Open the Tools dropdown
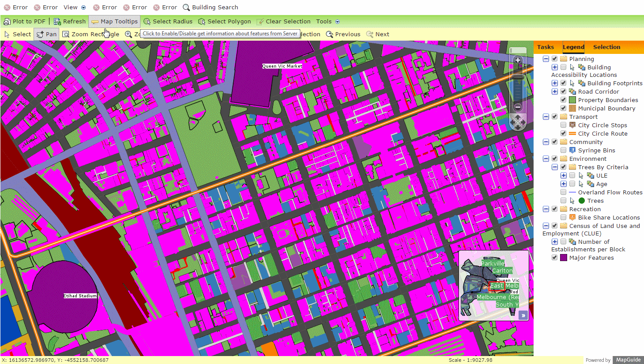644x364 pixels. [x=327, y=21]
